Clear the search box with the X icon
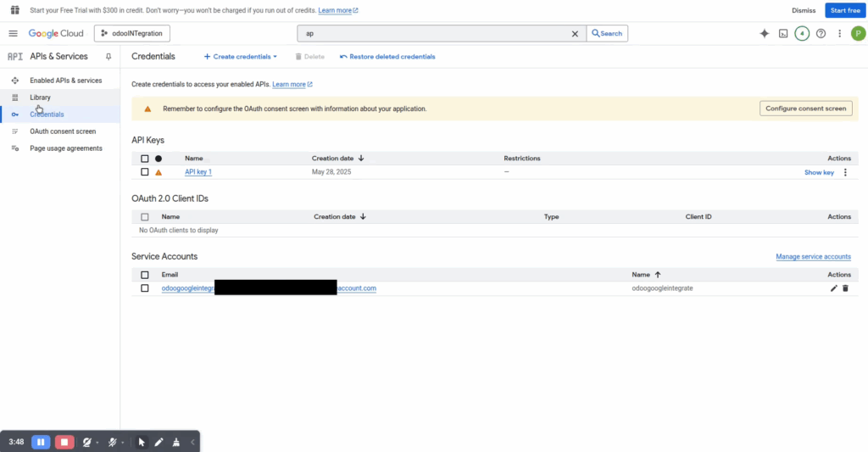This screenshot has width=868, height=452. (x=576, y=34)
